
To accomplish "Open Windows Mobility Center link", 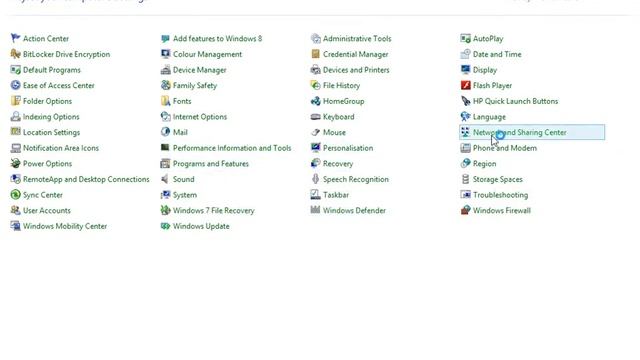I will 65,226.
